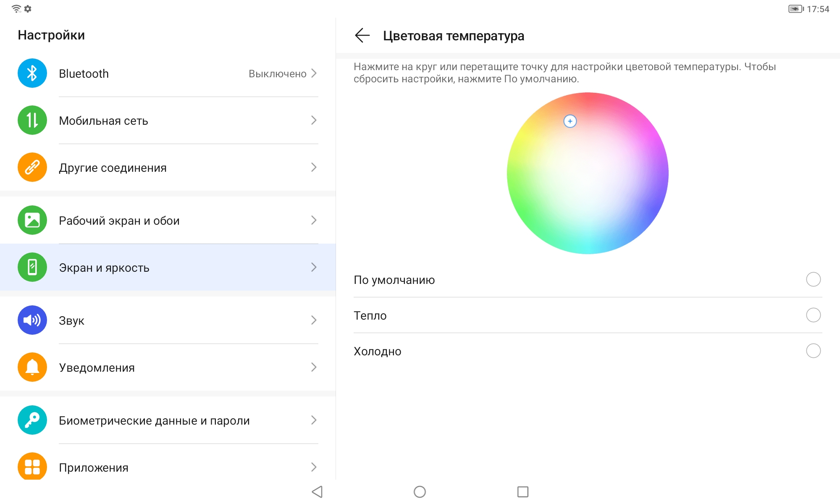Tap the green Mobile network arrows icon

32,121
